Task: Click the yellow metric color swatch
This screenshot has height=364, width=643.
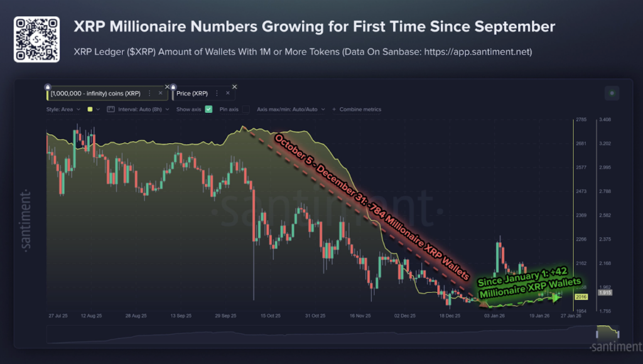Action: (90, 109)
